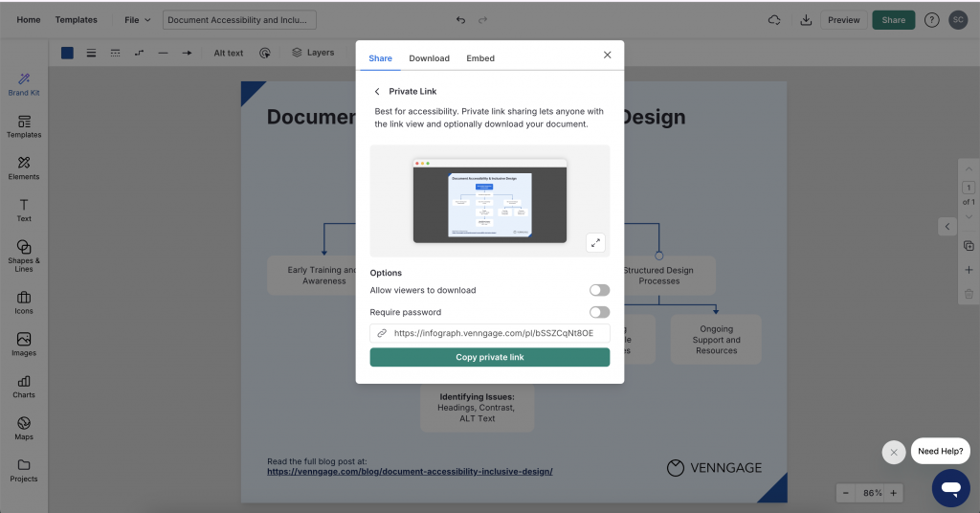Open the SC user avatar menu
This screenshot has width=980, height=513.
pyautogui.click(x=958, y=20)
